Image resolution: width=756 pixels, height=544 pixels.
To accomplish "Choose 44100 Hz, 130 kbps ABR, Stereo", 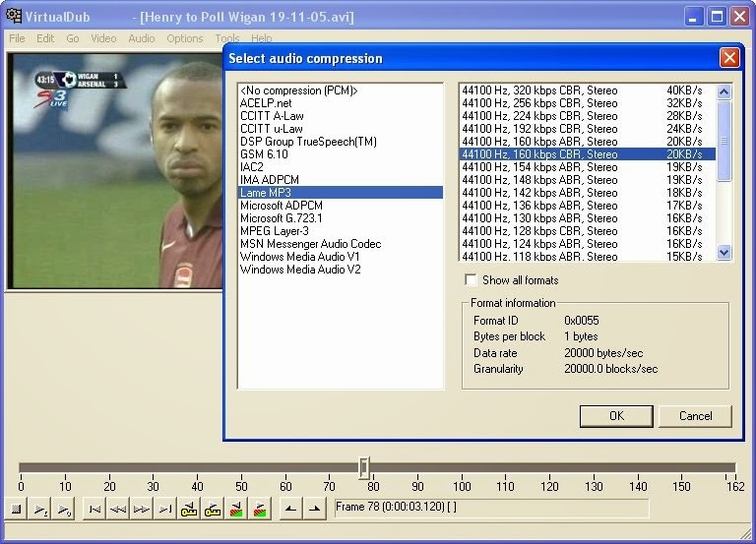I will (588, 218).
